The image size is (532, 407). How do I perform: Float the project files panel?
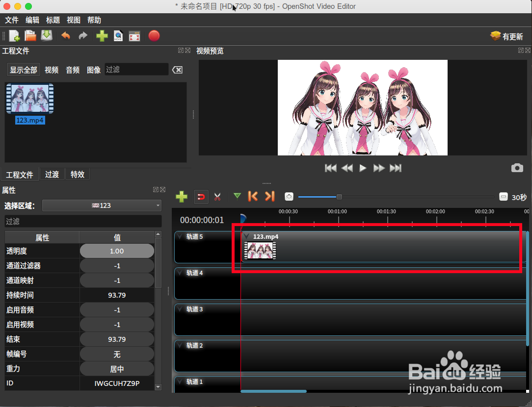[181, 50]
